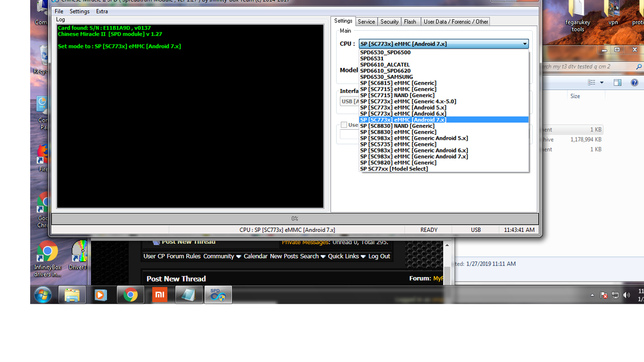Choose SPD6610_ALCATEL CPU option
Image resolution: width=644 pixels, height=362 pixels.
[444, 64]
